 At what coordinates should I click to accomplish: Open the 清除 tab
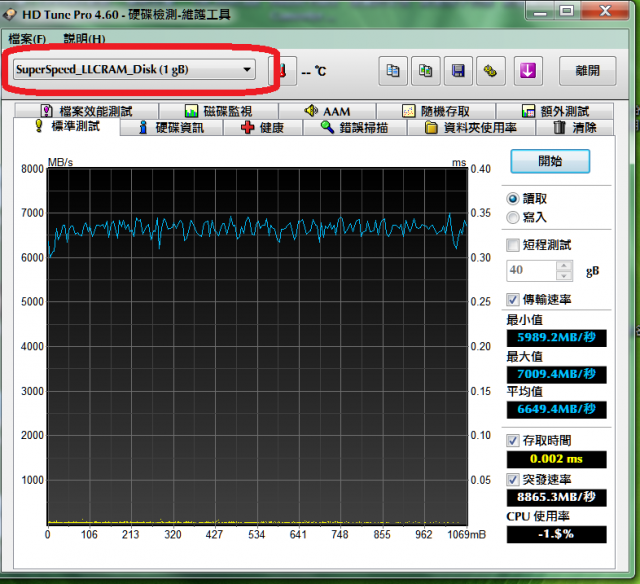575,128
